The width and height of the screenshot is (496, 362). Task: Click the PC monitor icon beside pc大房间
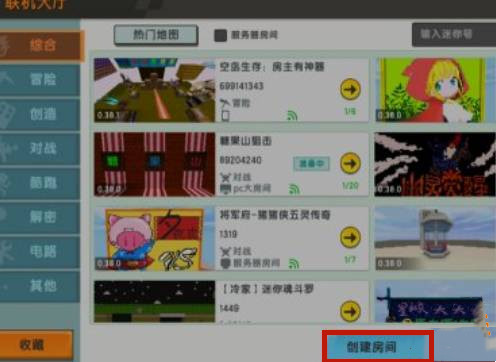226,189
